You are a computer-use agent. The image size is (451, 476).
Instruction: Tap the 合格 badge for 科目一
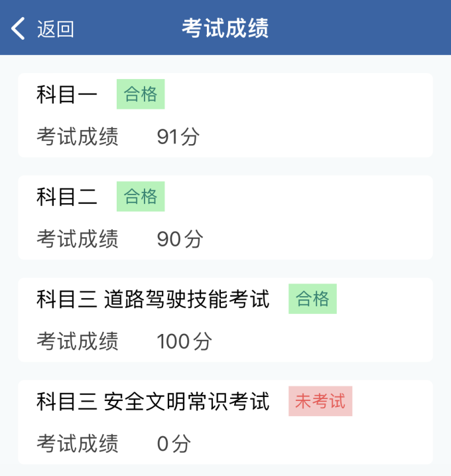click(x=141, y=94)
